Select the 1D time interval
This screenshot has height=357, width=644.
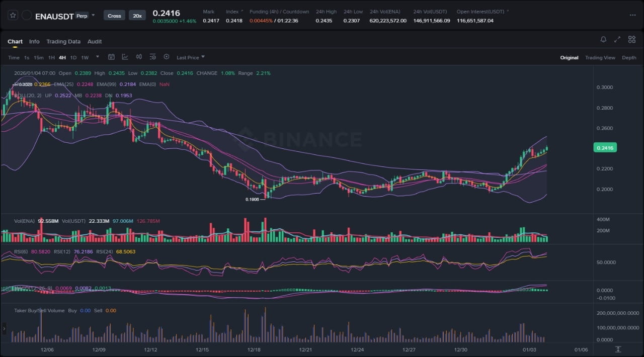73,57
